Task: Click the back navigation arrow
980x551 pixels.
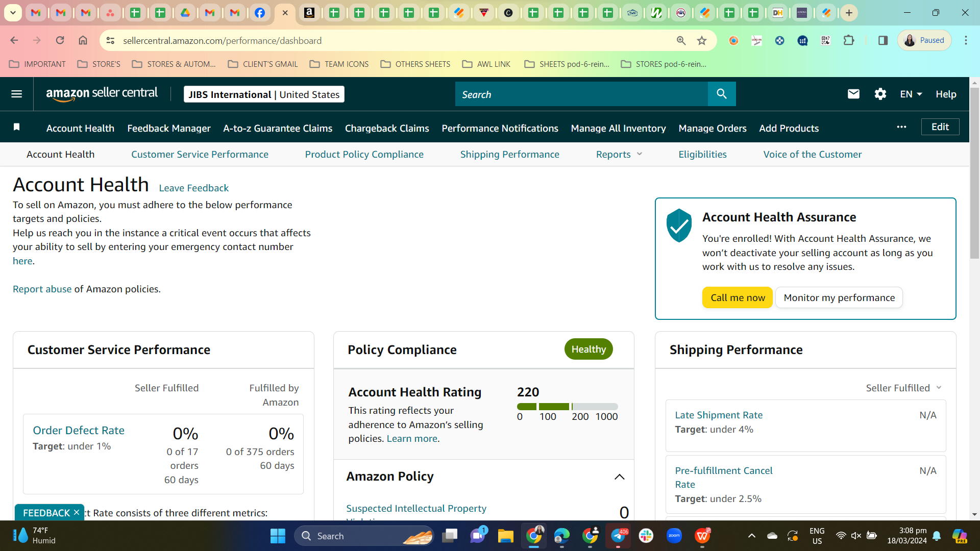Action: coord(14,40)
